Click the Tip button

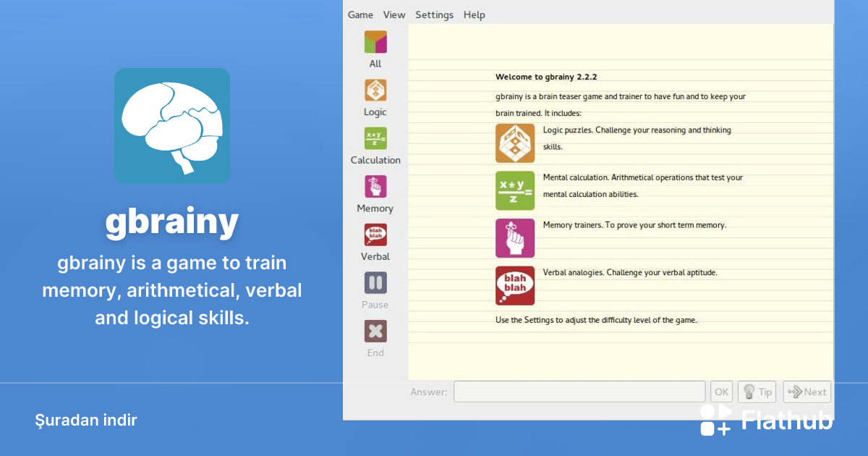coord(757,391)
